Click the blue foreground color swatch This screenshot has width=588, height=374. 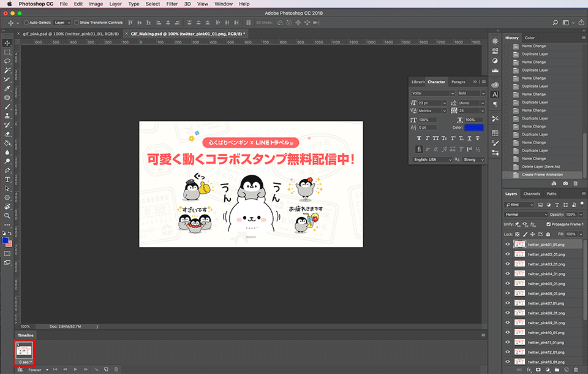click(5, 240)
